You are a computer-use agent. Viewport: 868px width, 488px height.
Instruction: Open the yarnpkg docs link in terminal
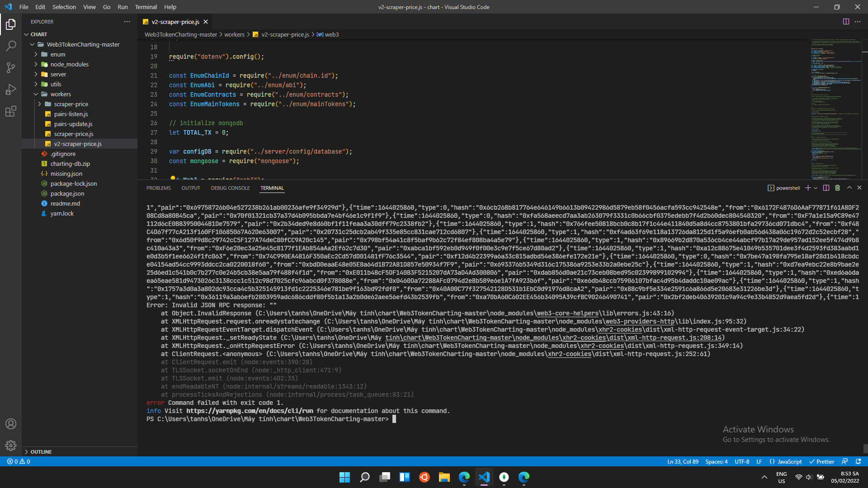250,411
